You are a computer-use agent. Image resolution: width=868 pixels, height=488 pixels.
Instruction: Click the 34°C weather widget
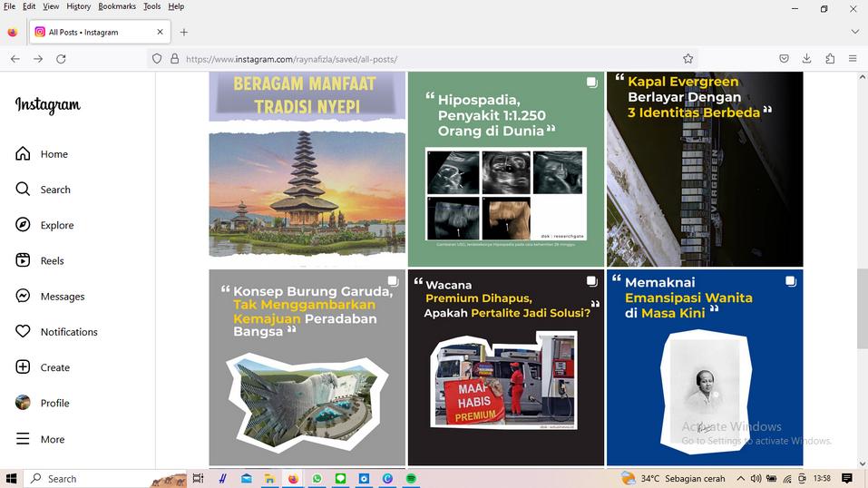pyautogui.click(x=673, y=479)
